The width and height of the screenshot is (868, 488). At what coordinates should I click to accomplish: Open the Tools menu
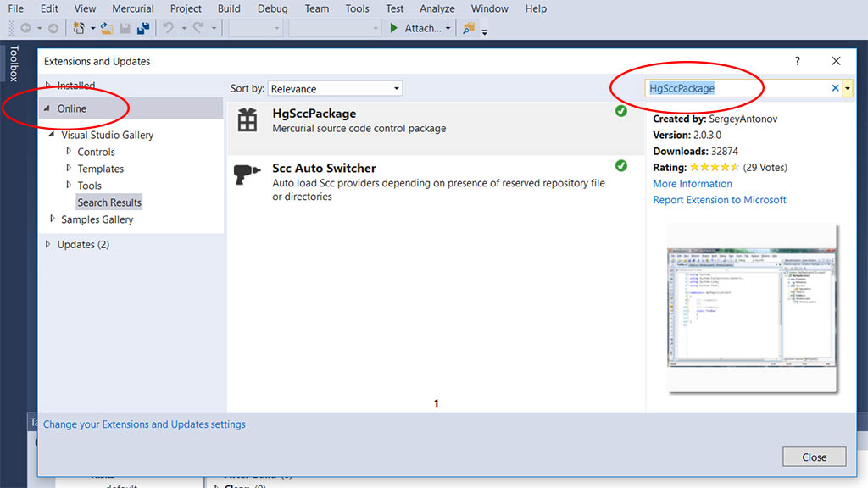pos(357,8)
